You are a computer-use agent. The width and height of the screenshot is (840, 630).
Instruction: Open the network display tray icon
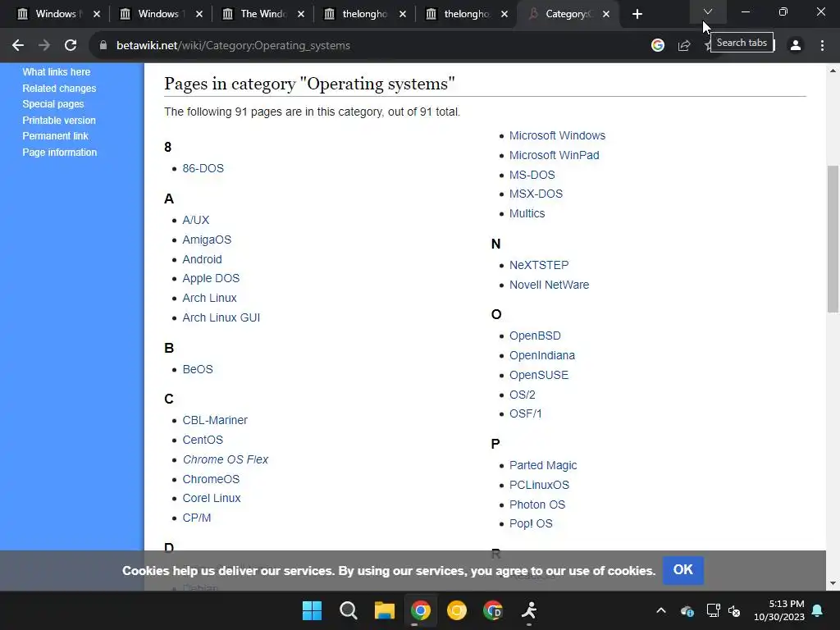(x=713, y=610)
